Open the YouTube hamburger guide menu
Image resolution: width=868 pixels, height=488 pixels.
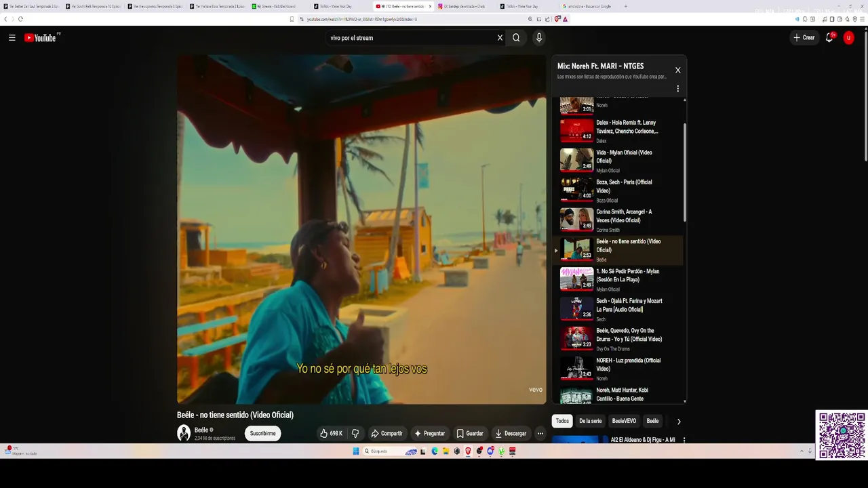point(12,38)
